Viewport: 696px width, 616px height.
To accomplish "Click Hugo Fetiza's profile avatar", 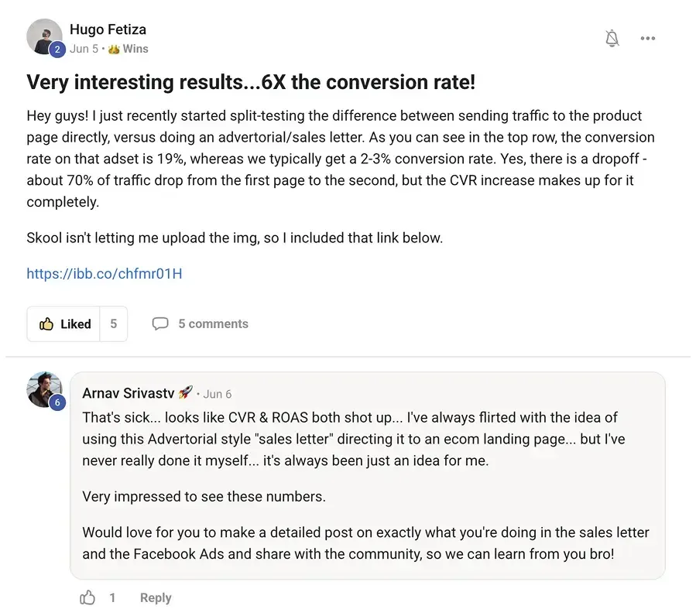I will [x=43, y=36].
